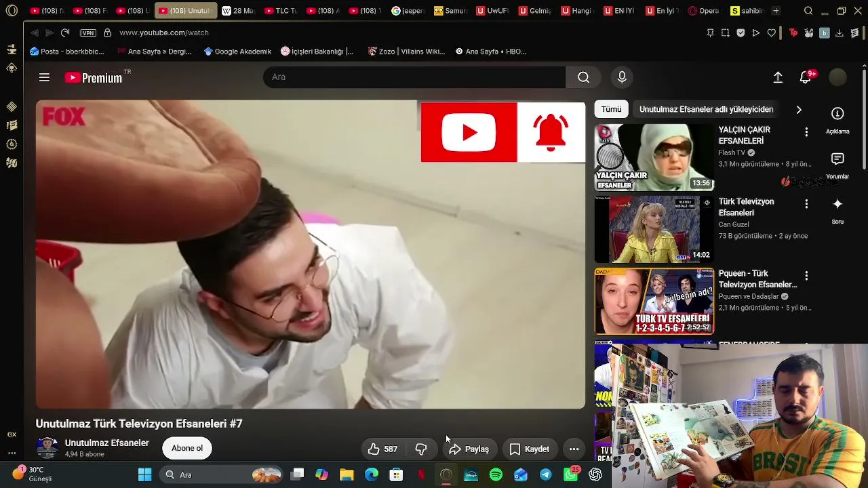
Task: Start voice search with the microphone icon
Action: coord(622,77)
